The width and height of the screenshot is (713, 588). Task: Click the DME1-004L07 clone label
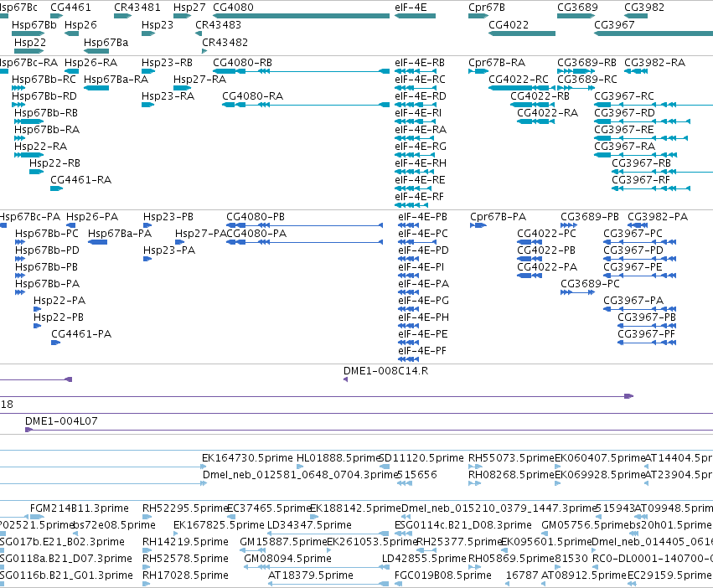click(x=61, y=421)
